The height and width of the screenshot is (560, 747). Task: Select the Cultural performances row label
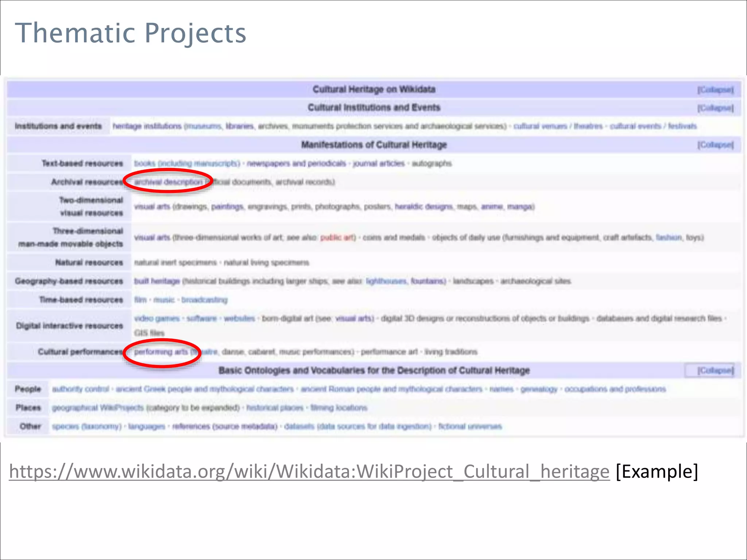(x=81, y=352)
